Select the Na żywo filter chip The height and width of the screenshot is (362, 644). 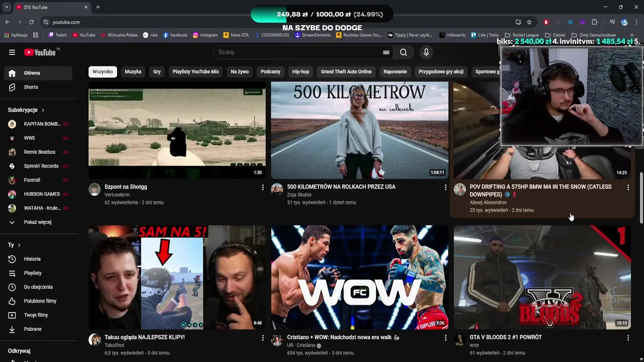239,71
